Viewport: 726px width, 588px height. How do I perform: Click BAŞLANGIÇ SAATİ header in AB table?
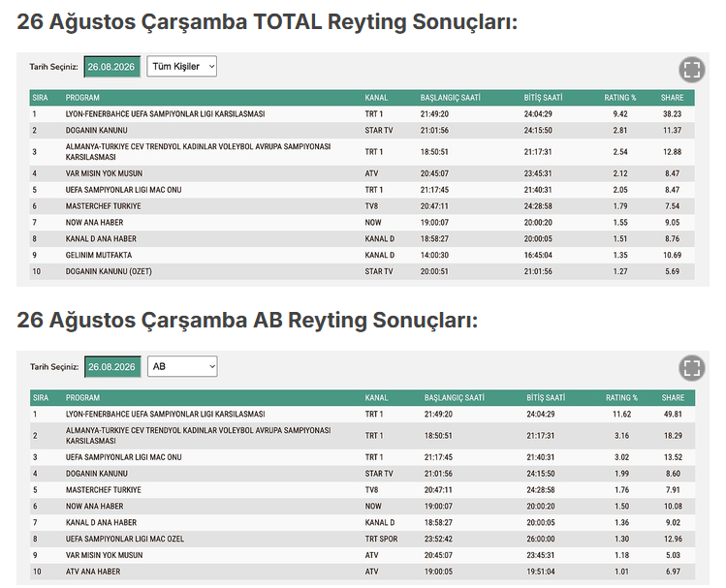coord(455,398)
